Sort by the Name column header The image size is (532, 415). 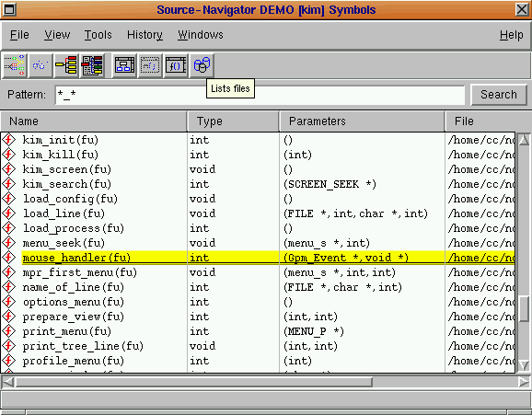click(x=94, y=121)
